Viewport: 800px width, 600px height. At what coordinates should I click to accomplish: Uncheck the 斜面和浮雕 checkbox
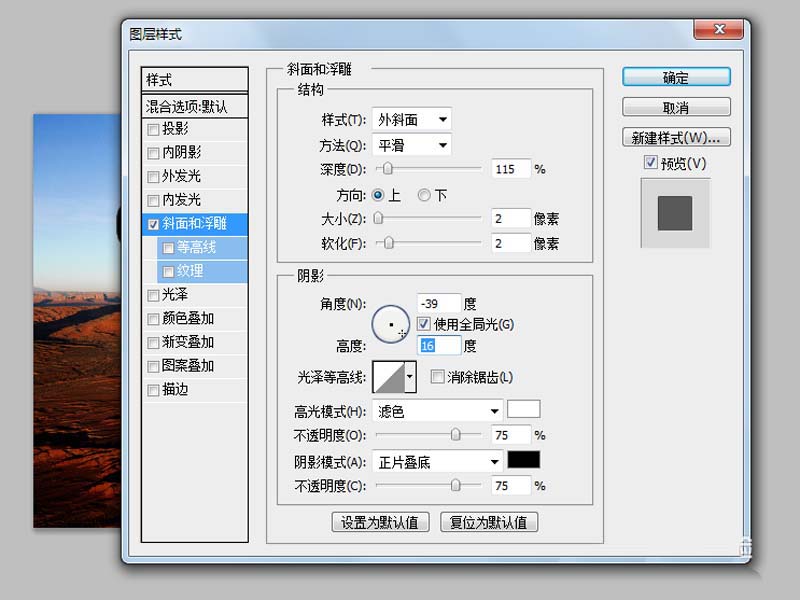click(x=153, y=224)
